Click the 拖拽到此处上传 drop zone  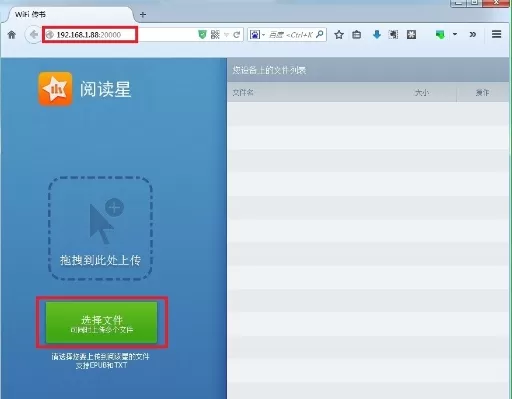point(100,228)
